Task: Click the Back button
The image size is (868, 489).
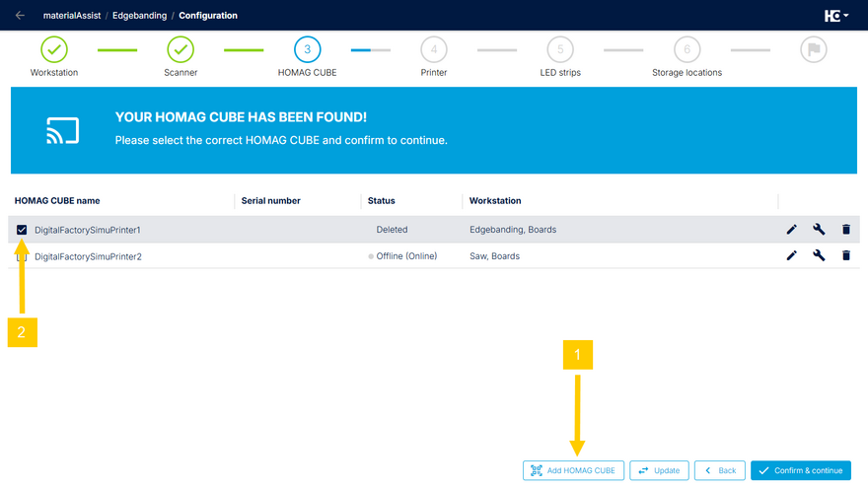Action: (720, 470)
